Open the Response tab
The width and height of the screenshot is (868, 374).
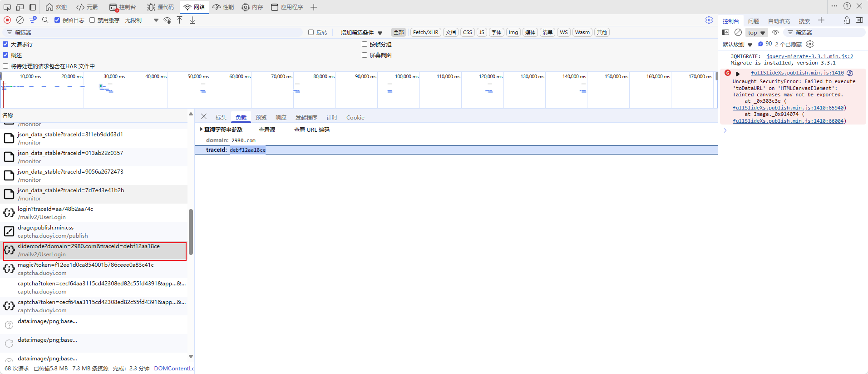(281, 117)
